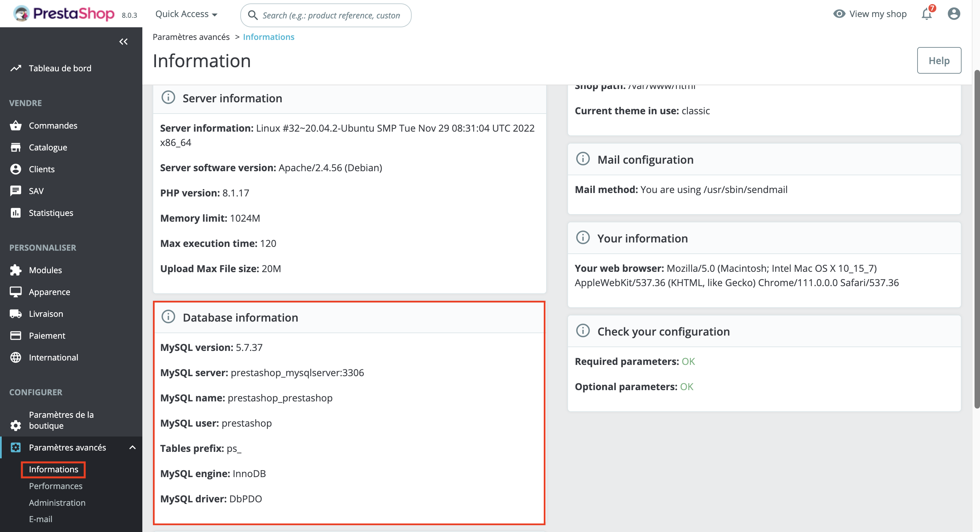Select Performances submenu item
980x532 pixels.
(x=56, y=486)
